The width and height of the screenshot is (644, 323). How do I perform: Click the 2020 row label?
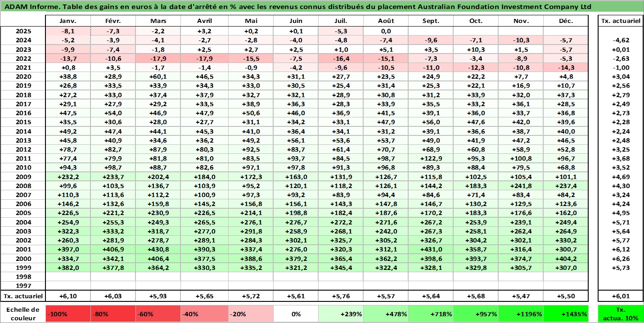coord(23,76)
